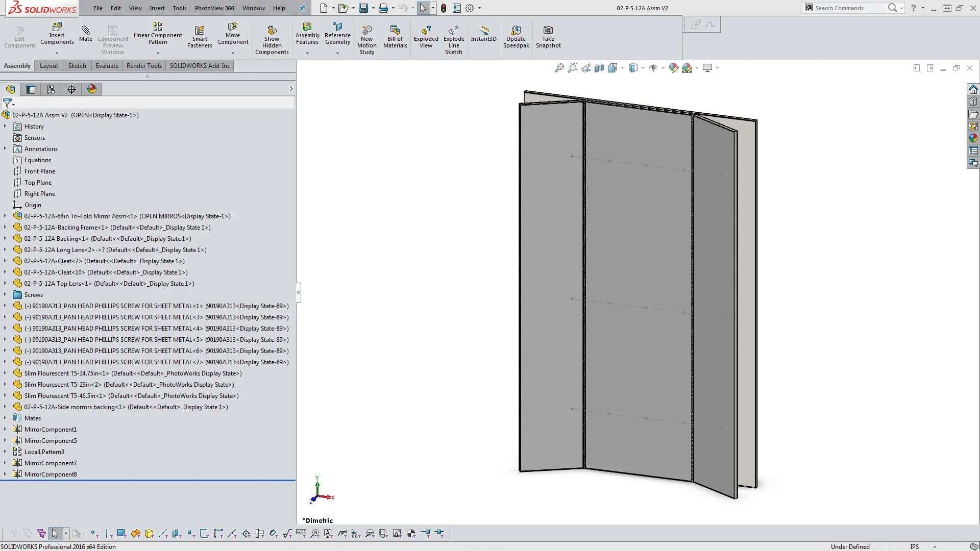This screenshot has height=551, width=980.
Task: Select the Front Plane item
Action: 39,171
